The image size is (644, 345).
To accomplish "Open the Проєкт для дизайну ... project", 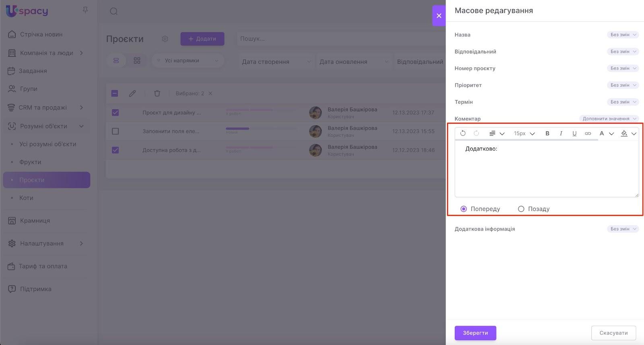I will point(171,113).
